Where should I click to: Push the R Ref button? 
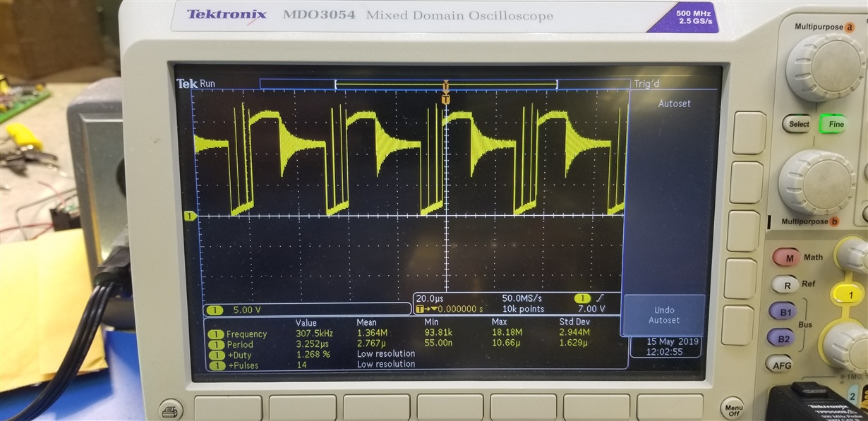[785, 285]
